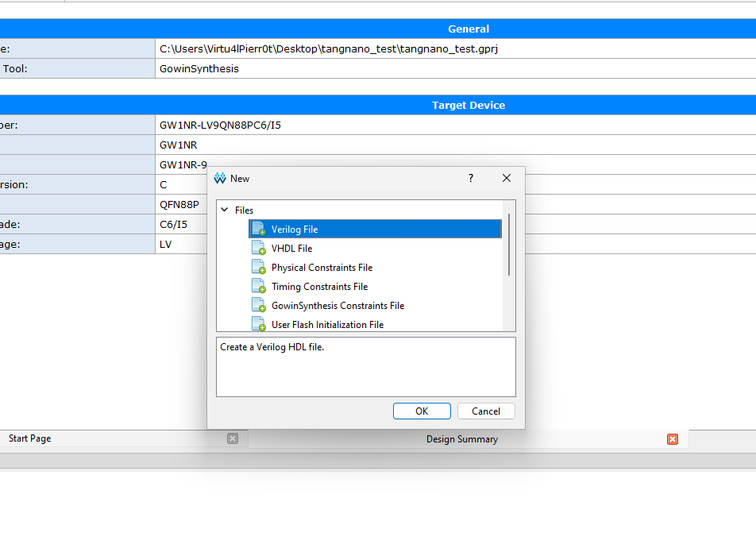Close the Design Summary tab
This screenshot has height=556, width=756.
coord(672,438)
